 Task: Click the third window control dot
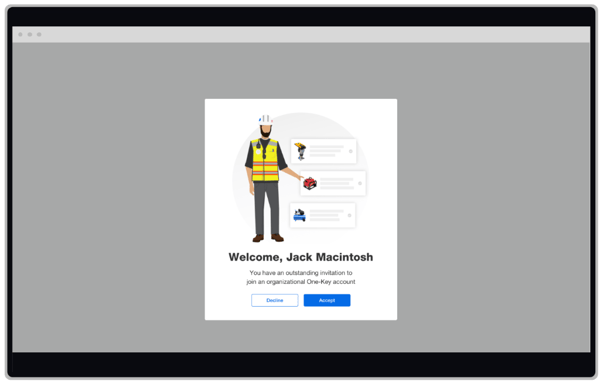[39, 34]
